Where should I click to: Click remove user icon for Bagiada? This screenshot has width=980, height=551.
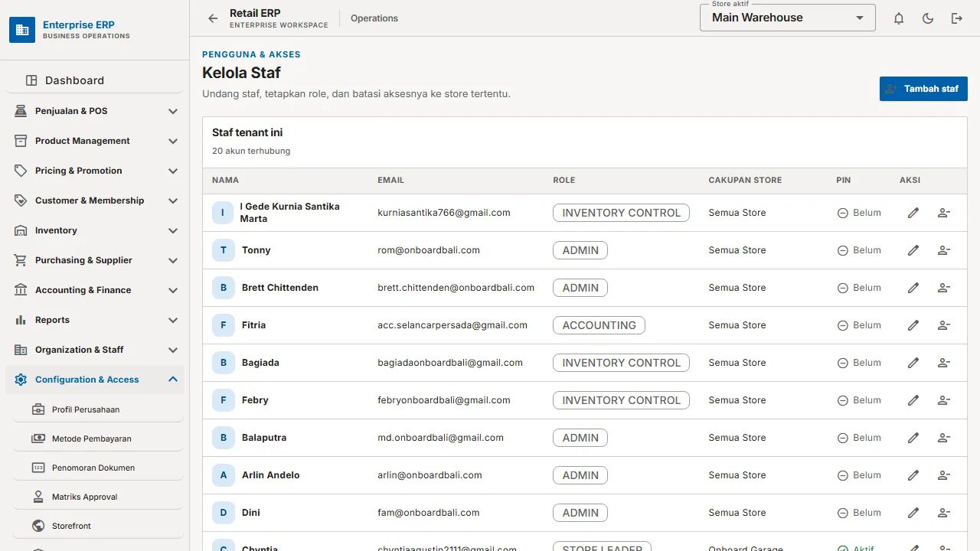[944, 363]
